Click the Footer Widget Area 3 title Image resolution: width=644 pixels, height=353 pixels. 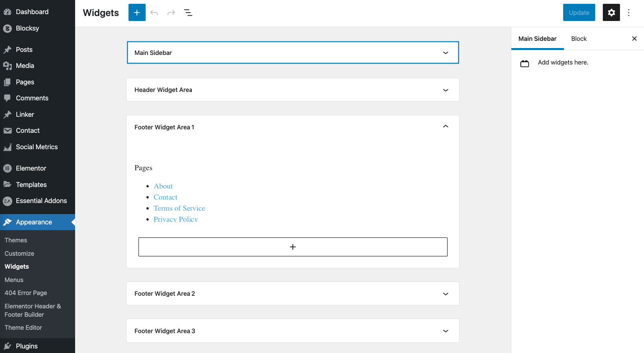pos(165,331)
